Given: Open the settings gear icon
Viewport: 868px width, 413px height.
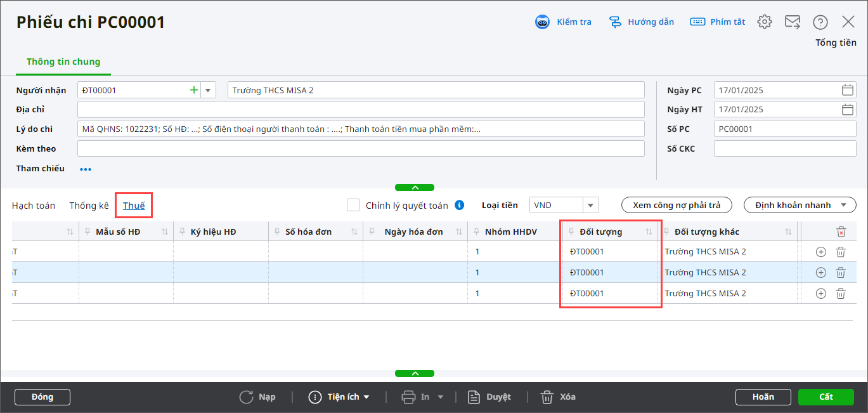Looking at the screenshot, I should point(765,22).
